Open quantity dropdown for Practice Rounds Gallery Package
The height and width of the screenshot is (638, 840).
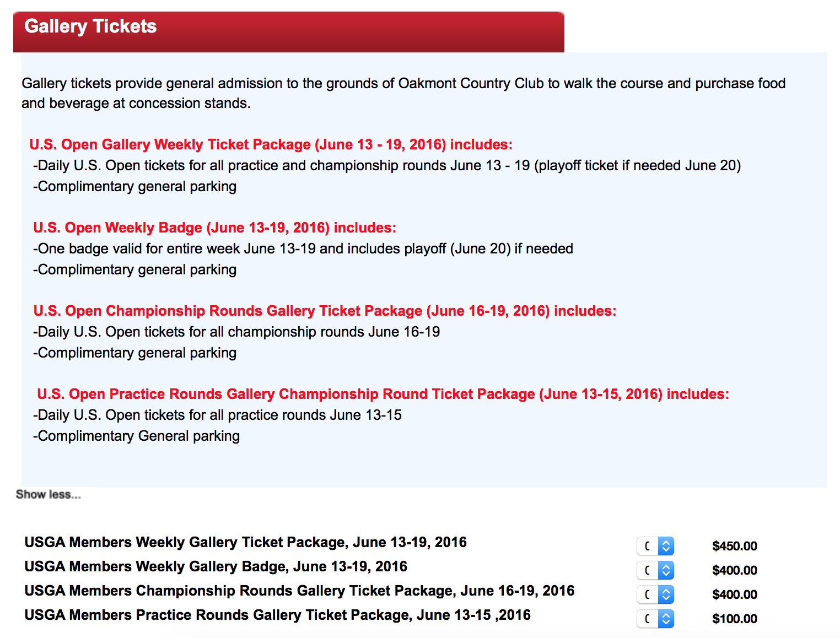point(655,619)
